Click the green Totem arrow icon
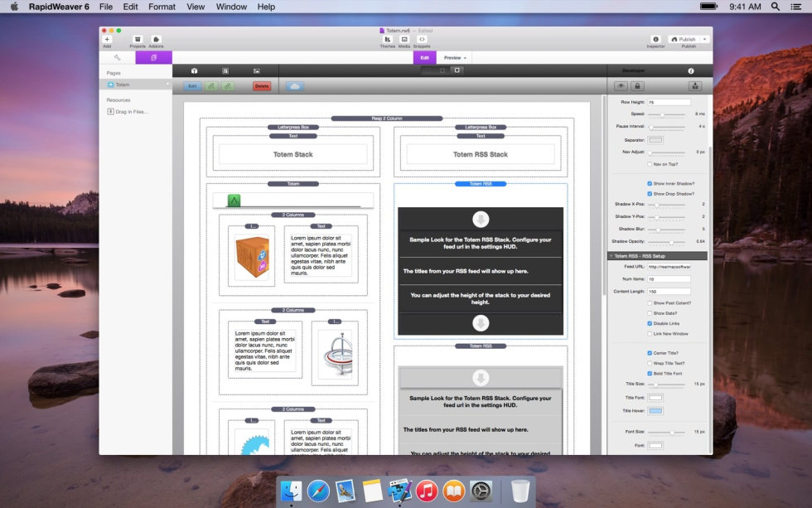The image size is (812, 508). pos(234,201)
